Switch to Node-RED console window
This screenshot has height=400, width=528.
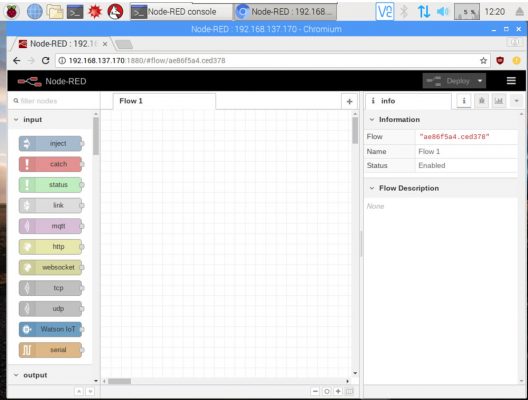coord(181,12)
